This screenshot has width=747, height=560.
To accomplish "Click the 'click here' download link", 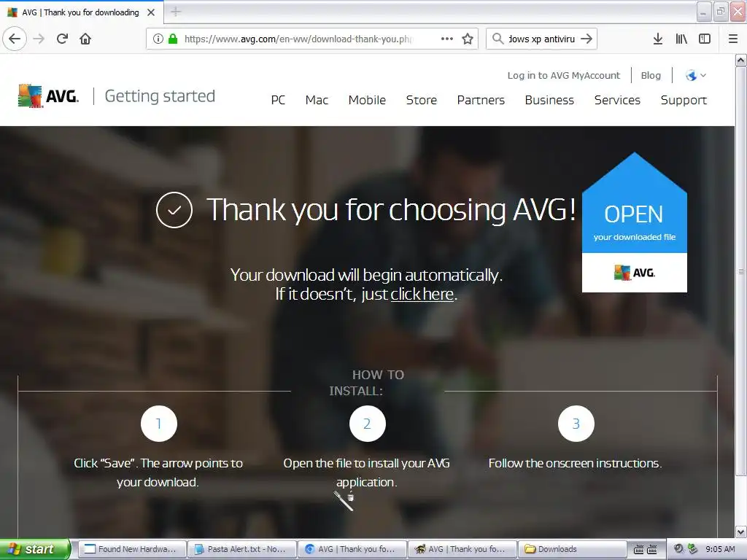I will pyautogui.click(x=422, y=295).
